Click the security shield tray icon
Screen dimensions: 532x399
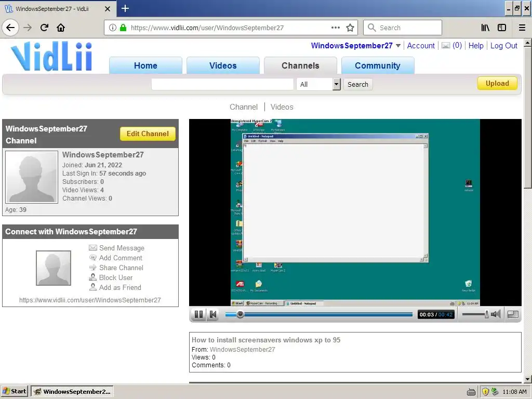coord(486,392)
